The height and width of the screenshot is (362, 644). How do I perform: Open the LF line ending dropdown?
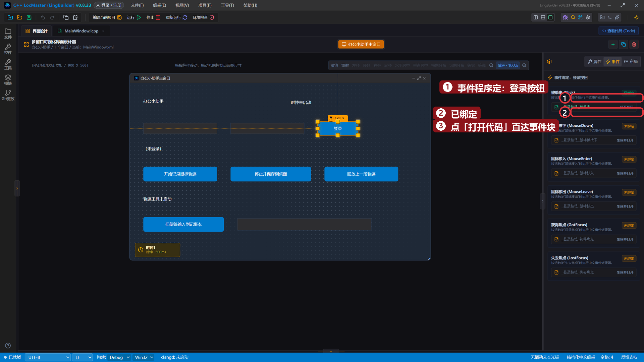click(83, 357)
